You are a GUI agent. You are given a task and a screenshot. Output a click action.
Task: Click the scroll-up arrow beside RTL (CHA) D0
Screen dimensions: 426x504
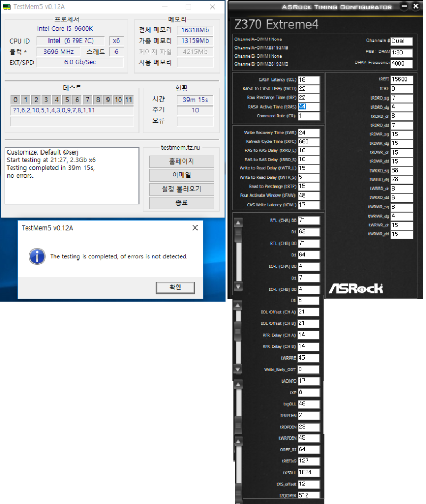[x=238, y=222]
